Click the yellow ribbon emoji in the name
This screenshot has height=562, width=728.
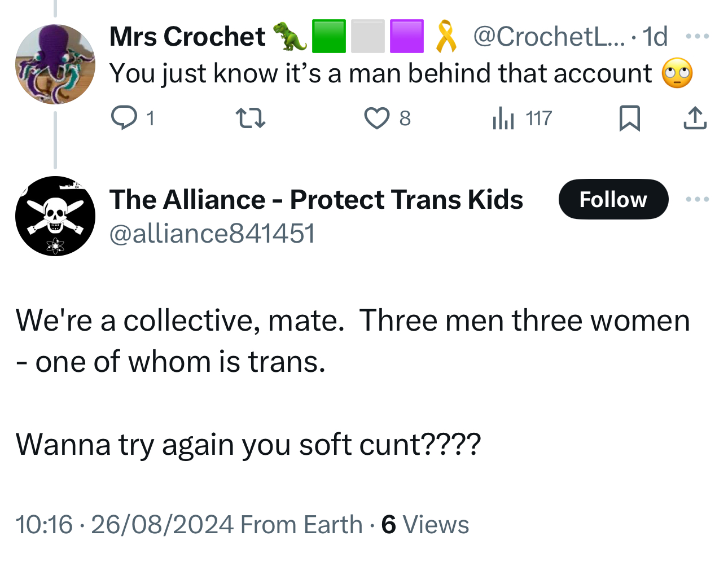coord(446,37)
